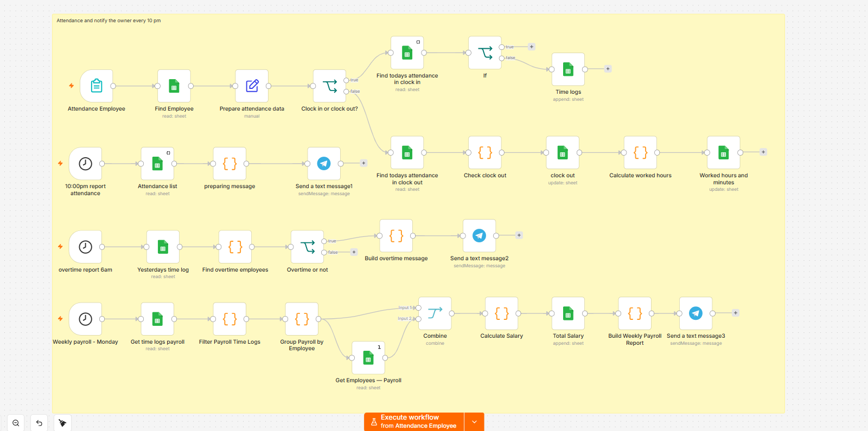Select the Group Payroll by Employee node

point(302,319)
